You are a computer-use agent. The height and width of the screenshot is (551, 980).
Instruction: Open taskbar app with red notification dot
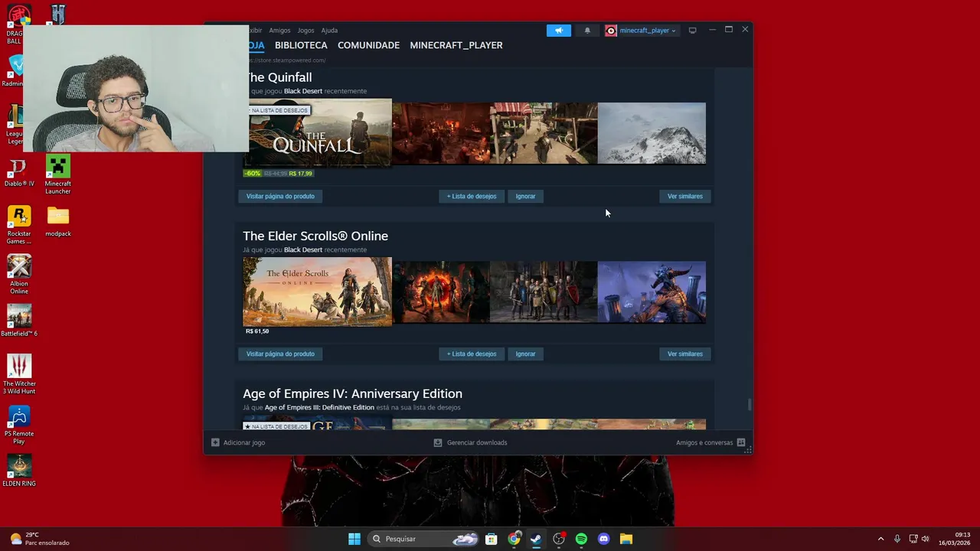(x=559, y=539)
